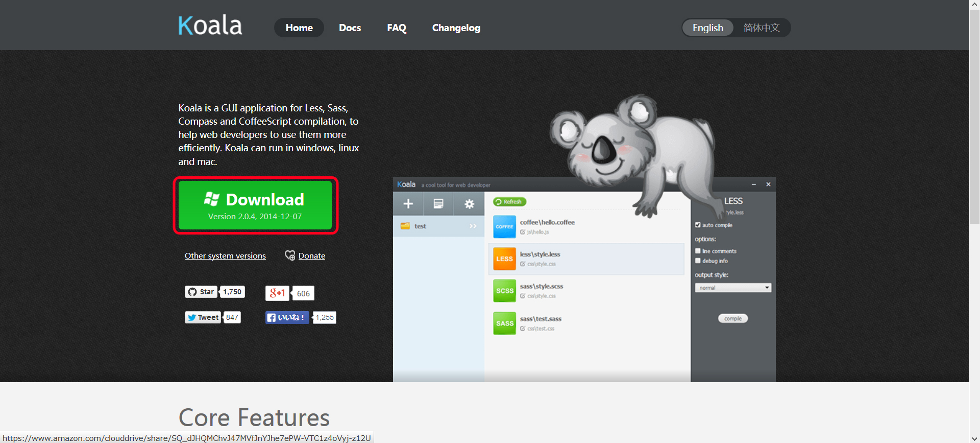Select the sass\style.scss file name
This screenshot has width=980, height=443.
click(542, 286)
